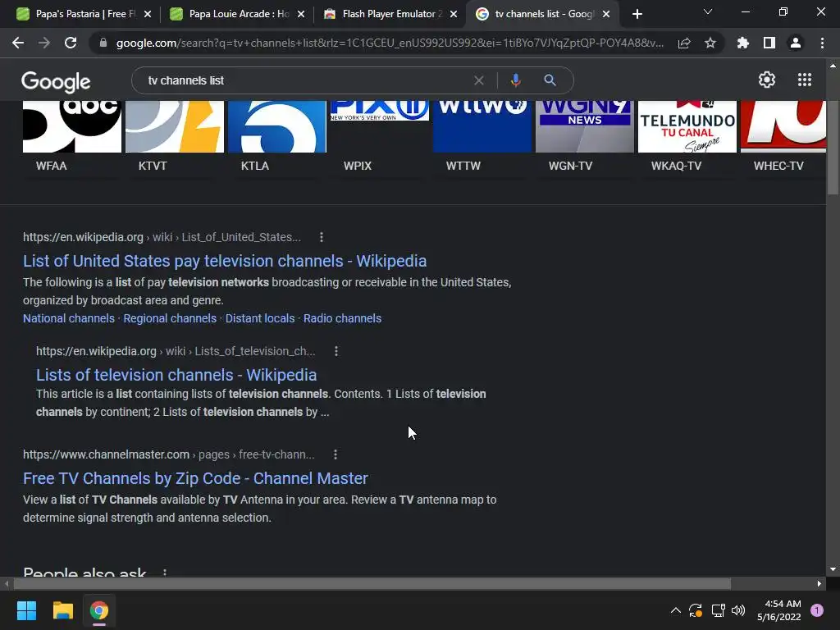Open the Windows Start menu
840x630 pixels.
(26, 610)
